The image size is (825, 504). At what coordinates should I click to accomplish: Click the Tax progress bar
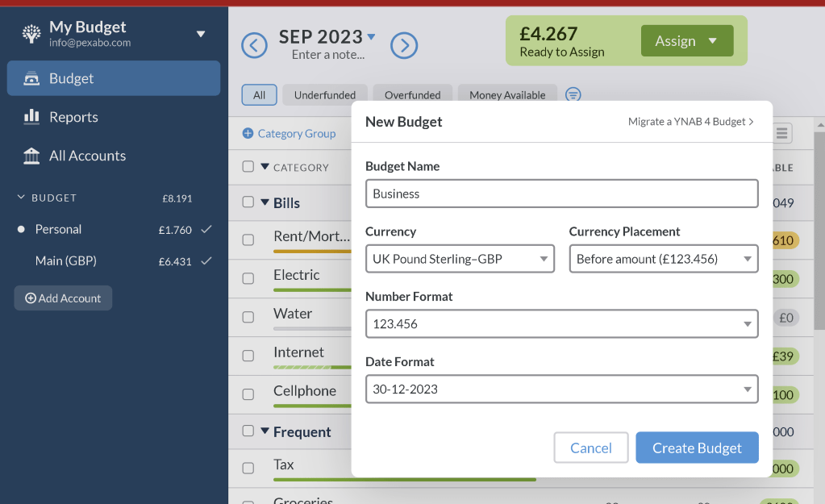tap(405, 479)
